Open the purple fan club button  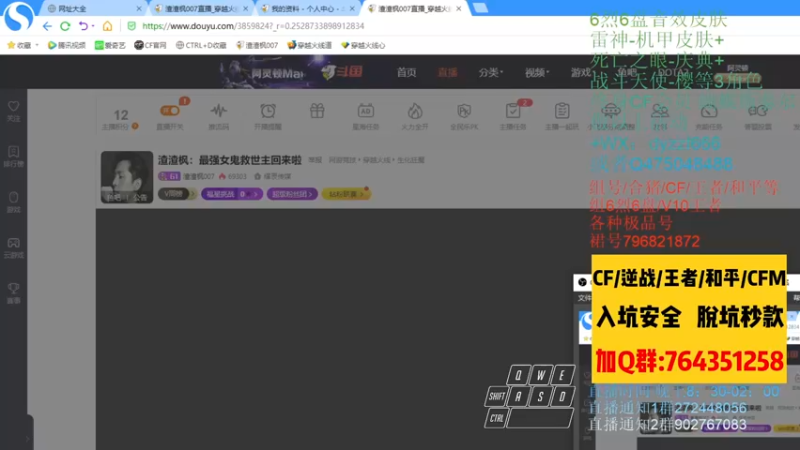point(292,194)
